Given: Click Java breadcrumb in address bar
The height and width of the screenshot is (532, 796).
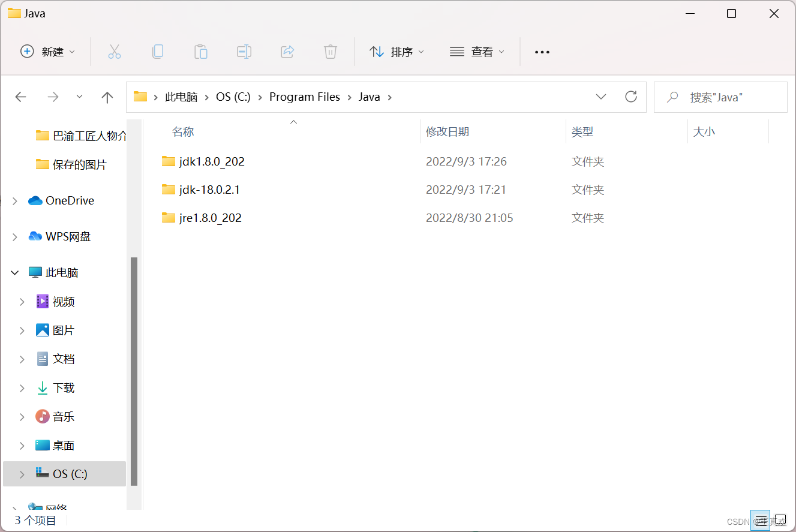Looking at the screenshot, I should pos(370,97).
